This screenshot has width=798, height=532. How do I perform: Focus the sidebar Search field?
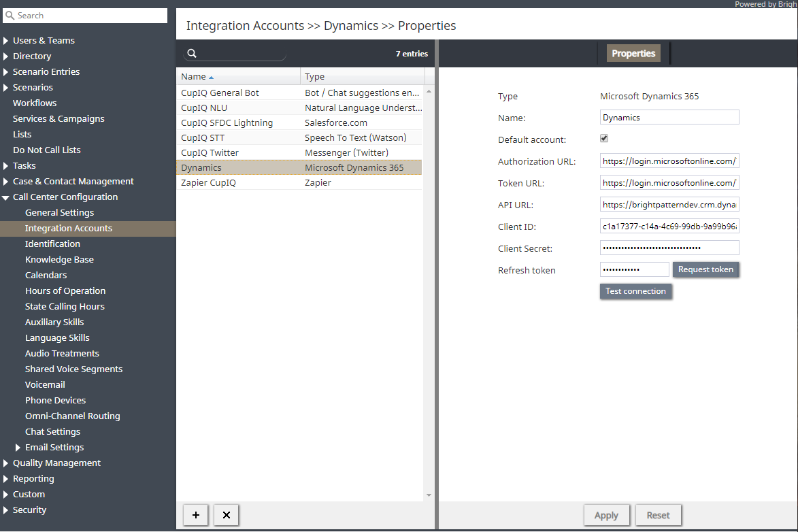point(85,15)
